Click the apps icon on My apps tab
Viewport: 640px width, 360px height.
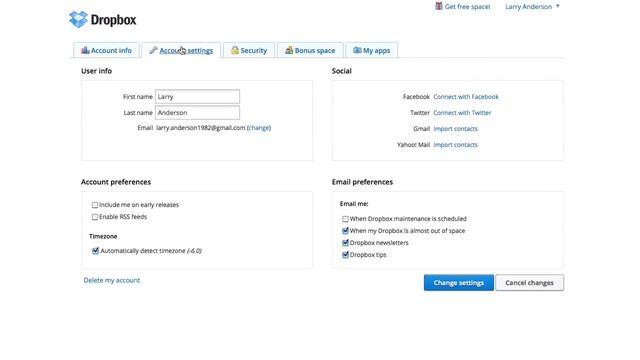357,50
